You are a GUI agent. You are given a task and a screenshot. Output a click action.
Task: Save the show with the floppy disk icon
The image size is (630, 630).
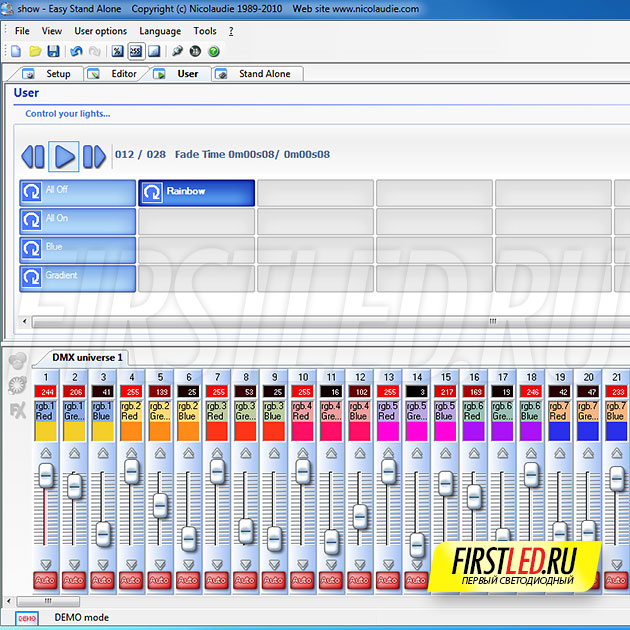point(53,51)
